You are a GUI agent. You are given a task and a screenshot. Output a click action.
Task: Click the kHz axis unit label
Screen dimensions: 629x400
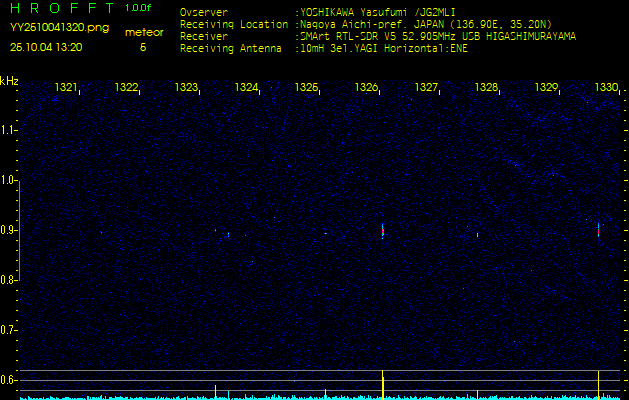pos(9,80)
